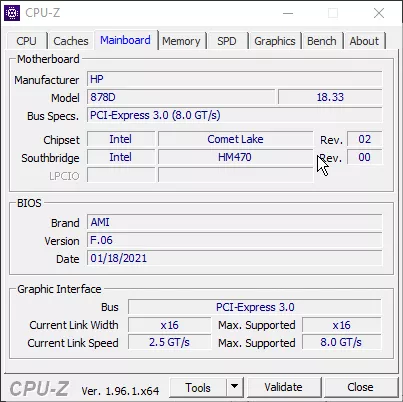
Task: Click the Current Link Speed 2.5 GT/s field
Action: 169,342
